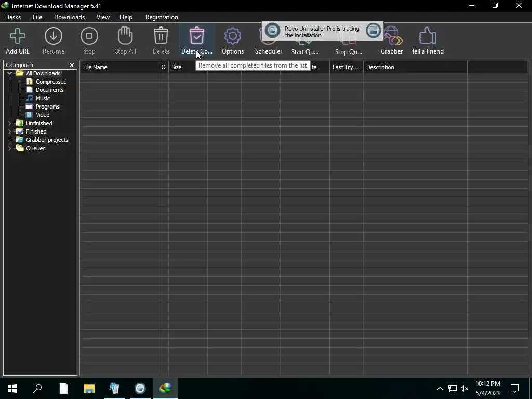Viewport: 532px width, 399px height.
Task: Select the Queues category
Action: (36, 148)
